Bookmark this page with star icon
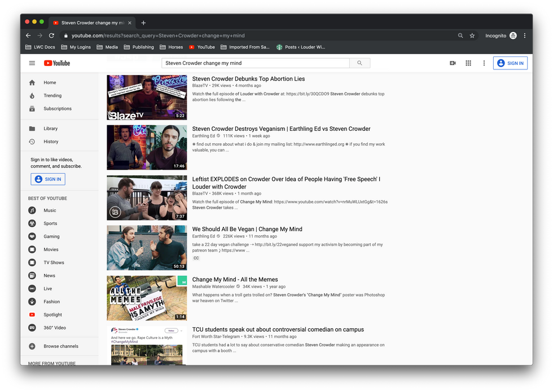The image size is (553, 392). pos(472,36)
